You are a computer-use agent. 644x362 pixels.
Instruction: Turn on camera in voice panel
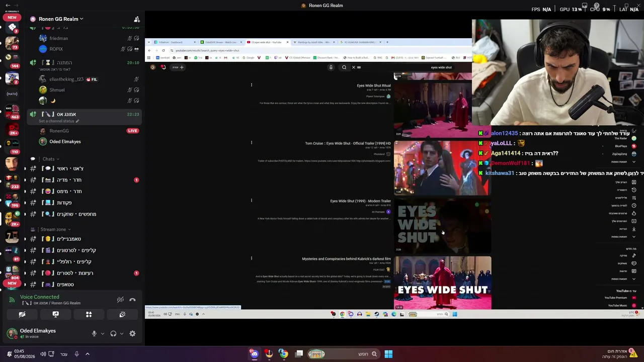pos(22,314)
